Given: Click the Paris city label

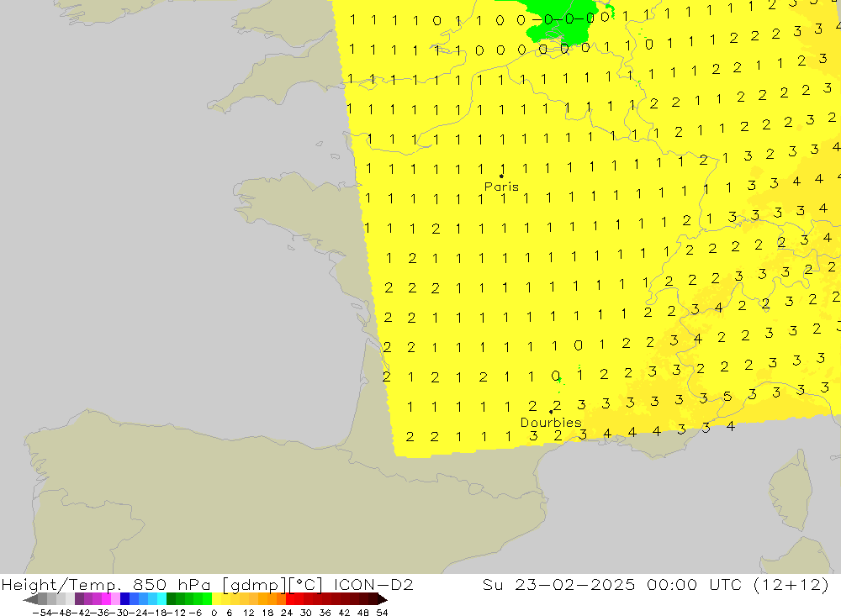Looking at the screenshot, I should point(501,187).
